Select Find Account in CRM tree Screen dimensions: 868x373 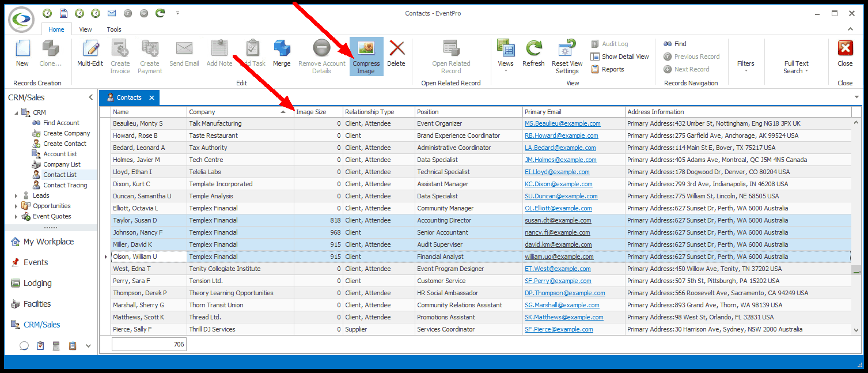[x=61, y=123]
